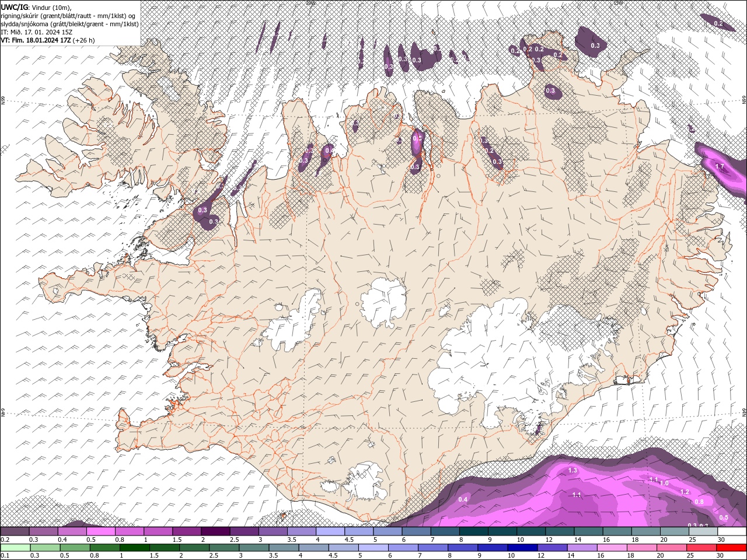Click the '16' label under the snow scale
Image resolution: width=747 pixels, height=560 pixels.
[606, 540]
